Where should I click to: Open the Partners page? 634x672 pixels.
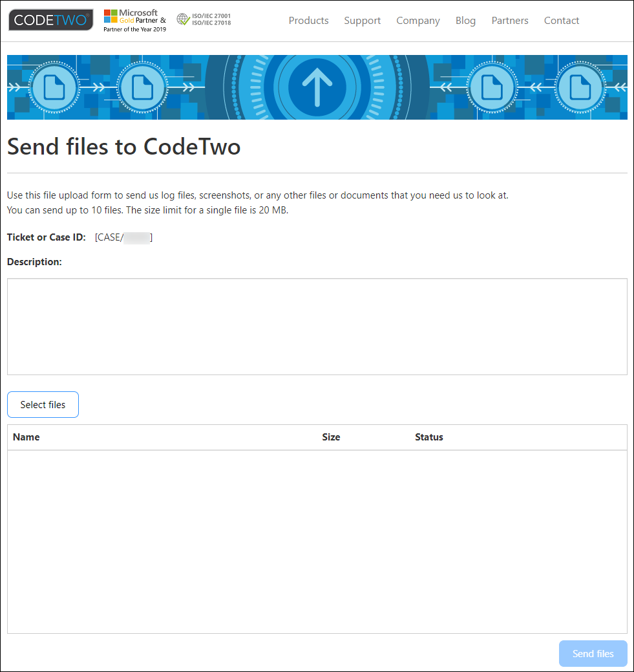pos(510,21)
